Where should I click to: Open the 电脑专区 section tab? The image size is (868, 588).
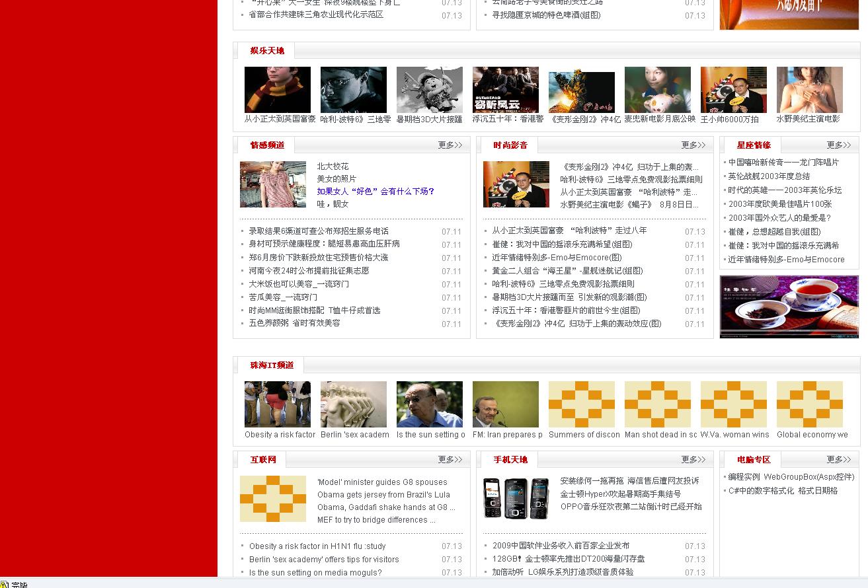754,460
